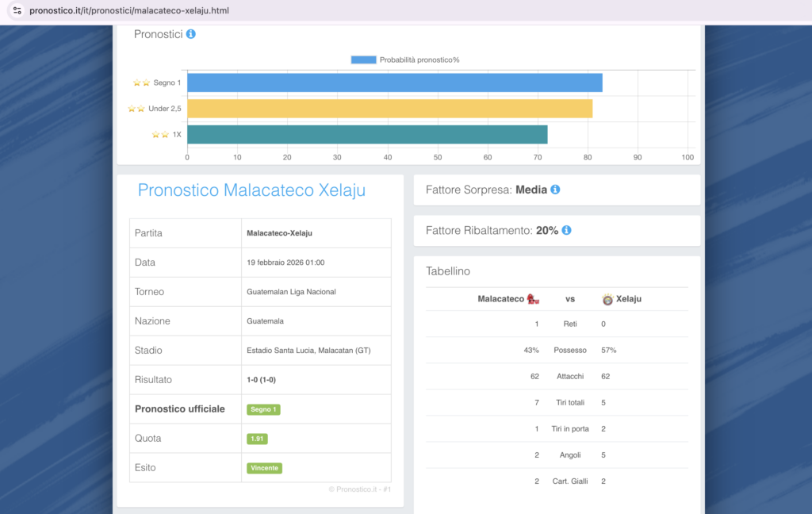This screenshot has width=812, height=514.
Task: Click the Tabellino section heading
Action: 448,271
